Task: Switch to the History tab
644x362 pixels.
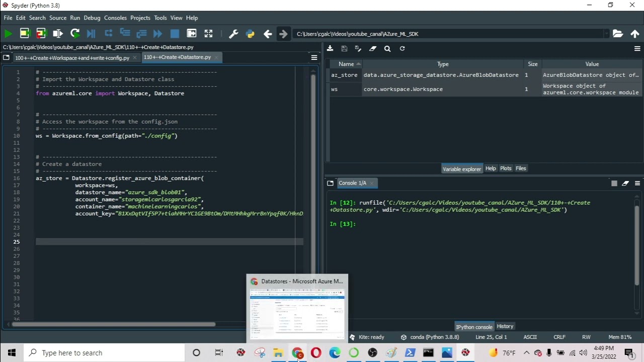Action: (505, 326)
